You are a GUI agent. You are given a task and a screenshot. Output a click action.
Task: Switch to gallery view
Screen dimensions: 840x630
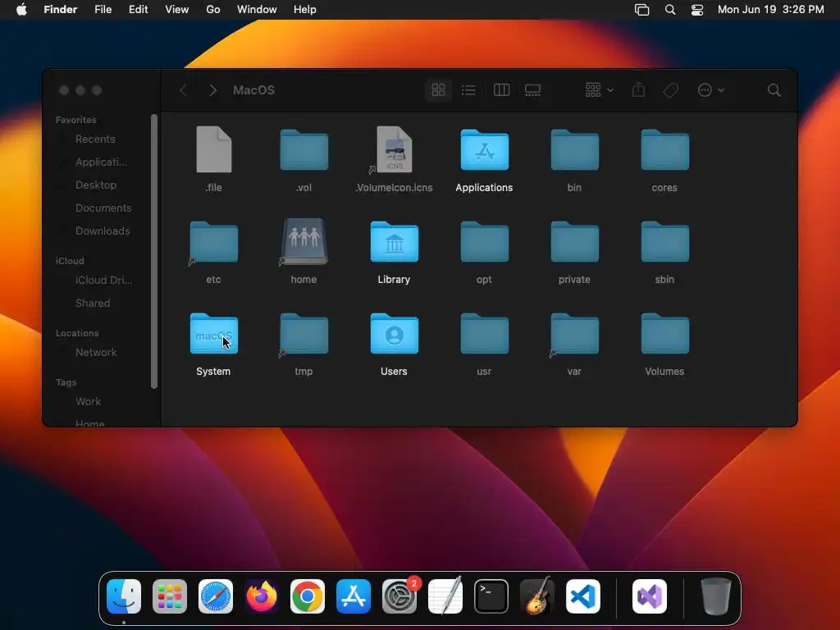tap(532, 90)
